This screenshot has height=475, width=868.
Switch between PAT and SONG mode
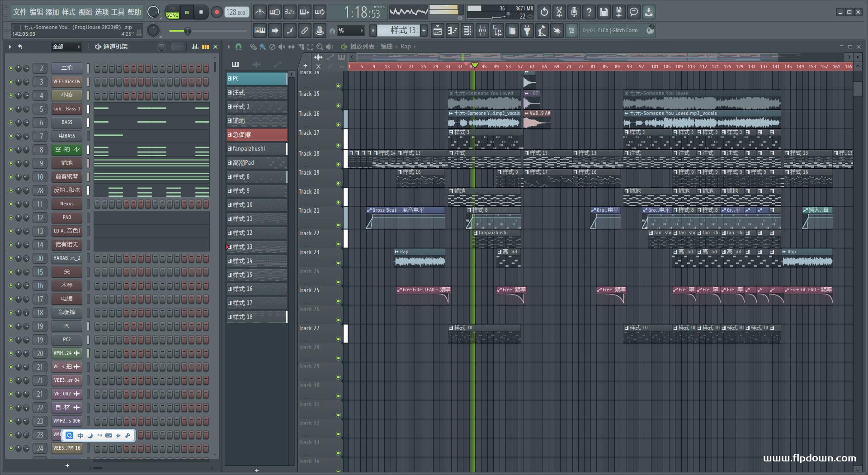[173, 12]
